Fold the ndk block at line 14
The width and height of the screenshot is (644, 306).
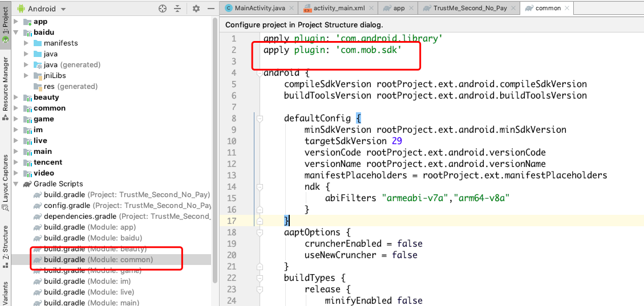tap(259, 187)
